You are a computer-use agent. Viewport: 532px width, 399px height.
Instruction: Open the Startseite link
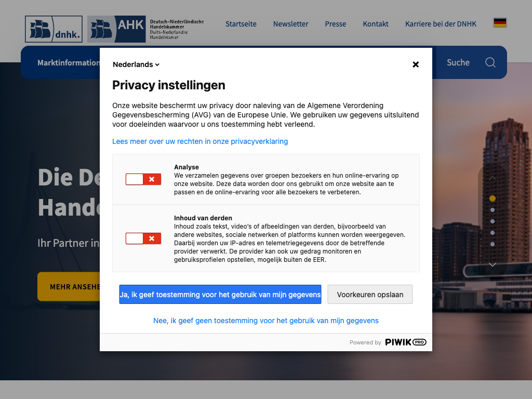coord(241,24)
